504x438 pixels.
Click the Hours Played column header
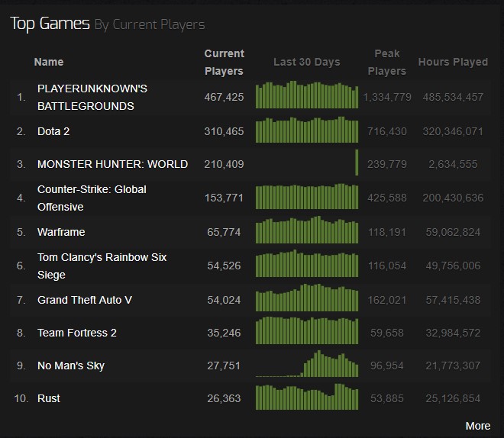coord(453,62)
